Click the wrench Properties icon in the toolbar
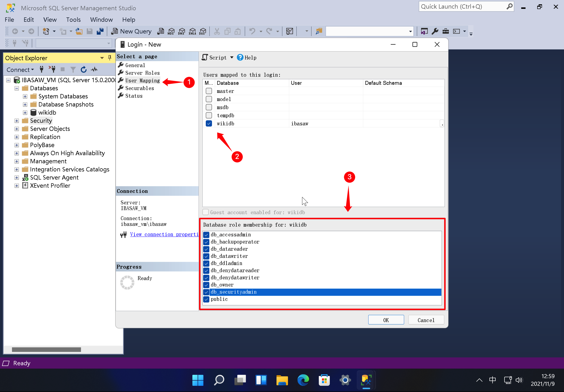Image resolution: width=564 pixels, height=392 pixels. 435,31
